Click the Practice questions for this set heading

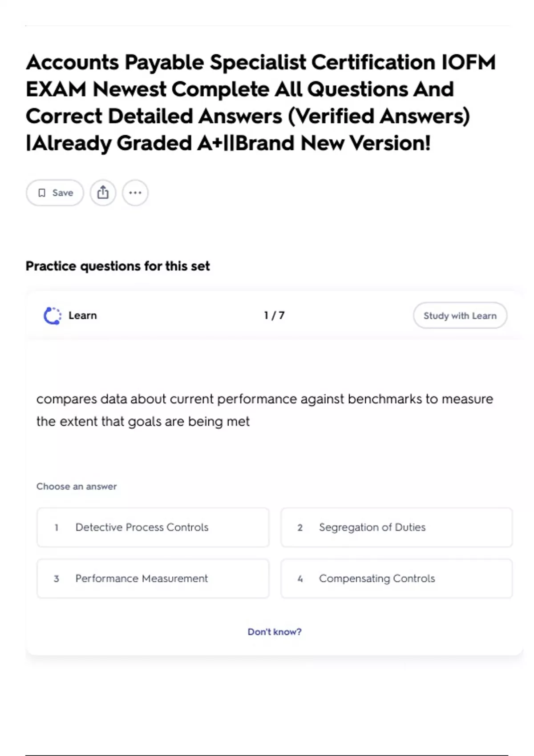(x=117, y=266)
